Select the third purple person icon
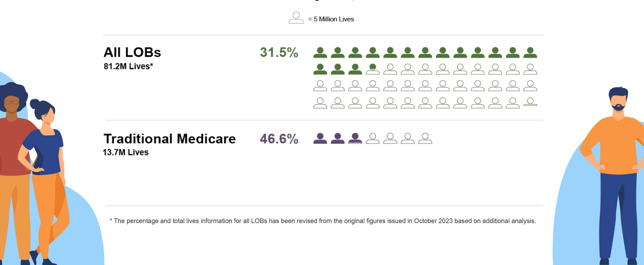 tap(355, 138)
